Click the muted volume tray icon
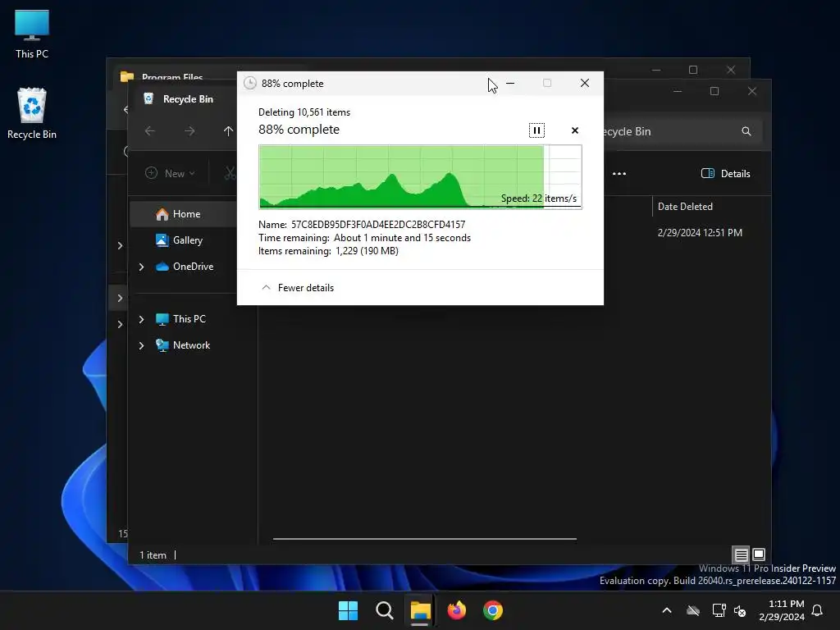 pos(740,610)
